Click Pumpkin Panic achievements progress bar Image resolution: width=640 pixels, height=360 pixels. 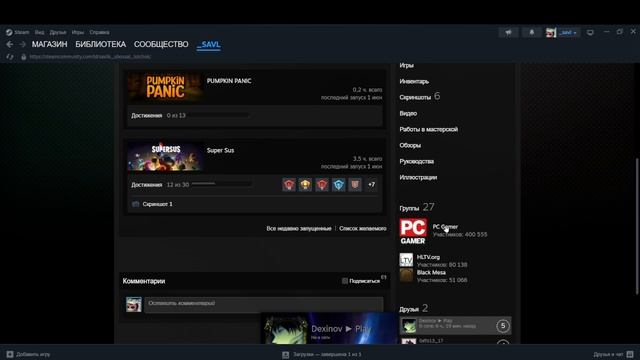tap(218, 116)
